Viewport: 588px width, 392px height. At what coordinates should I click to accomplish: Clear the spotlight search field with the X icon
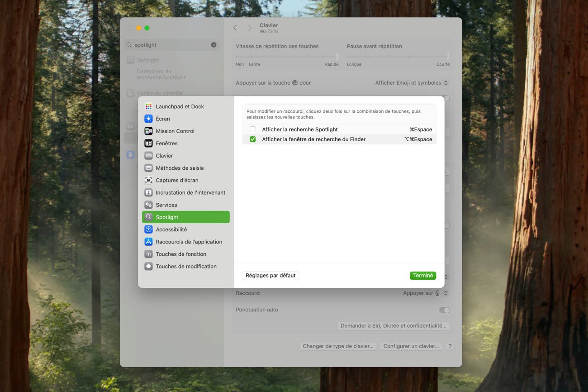click(213, 45)
